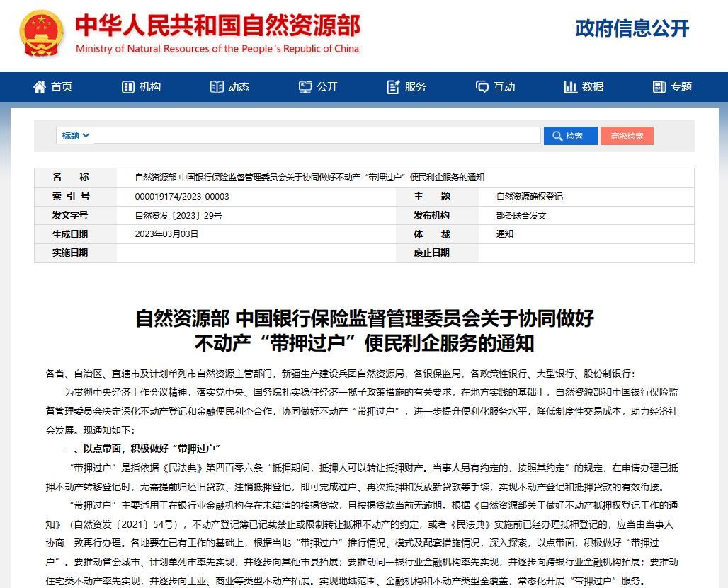This screenshot has width=728, height=588.
Task: Click the search keyword input field
Action: [x=317, y=136]
